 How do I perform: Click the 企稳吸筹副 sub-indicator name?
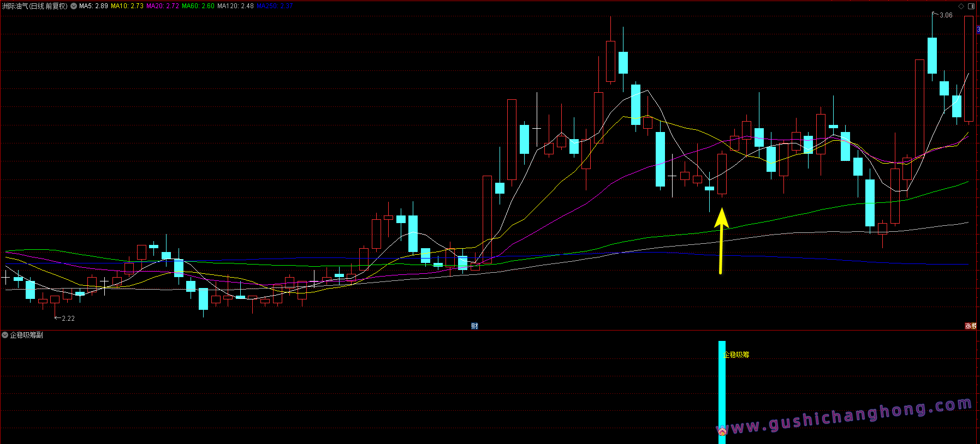click(26, 335)
